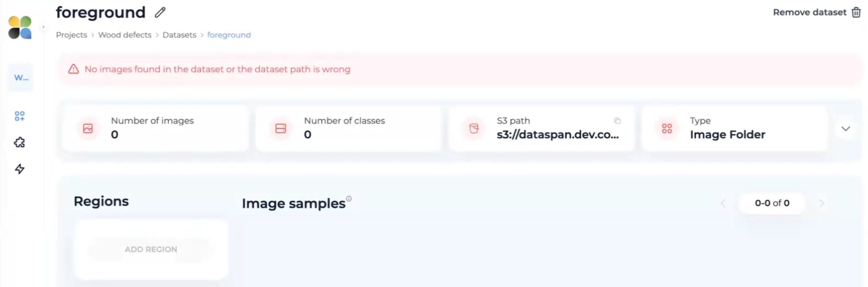Go to next image samples page
Screen dimensions: 868x287
coord(821,203)
